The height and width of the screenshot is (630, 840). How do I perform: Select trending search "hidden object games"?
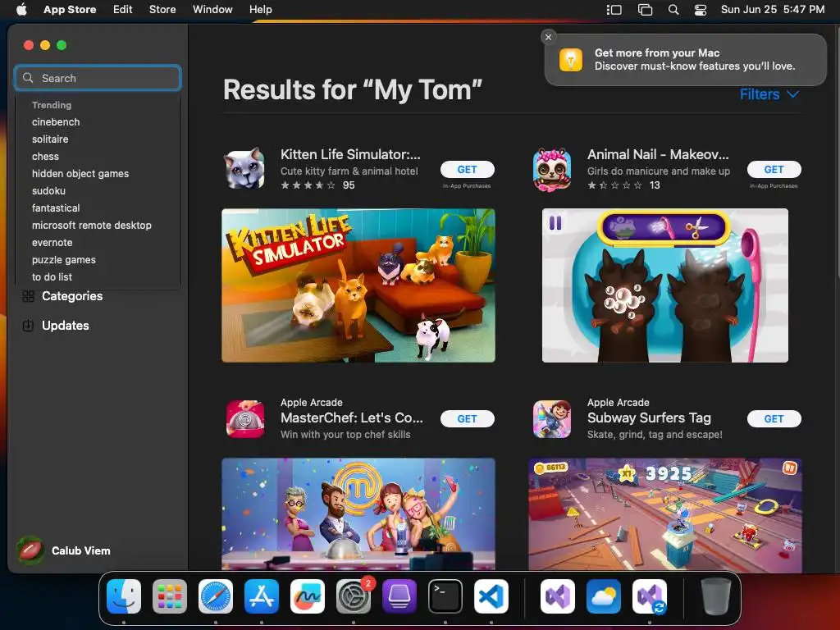[x=80, y=174]
